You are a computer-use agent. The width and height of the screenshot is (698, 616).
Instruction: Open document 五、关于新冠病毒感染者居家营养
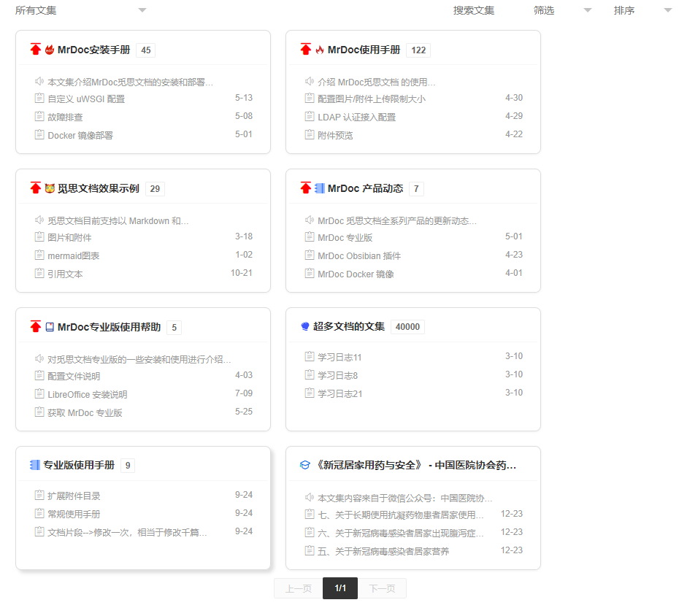pos(383,552)
